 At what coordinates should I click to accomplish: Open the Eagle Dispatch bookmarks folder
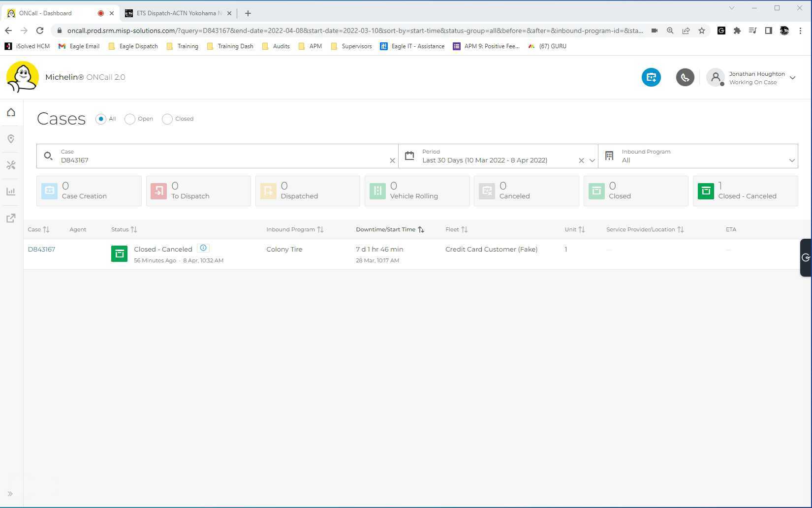point(132,46)
